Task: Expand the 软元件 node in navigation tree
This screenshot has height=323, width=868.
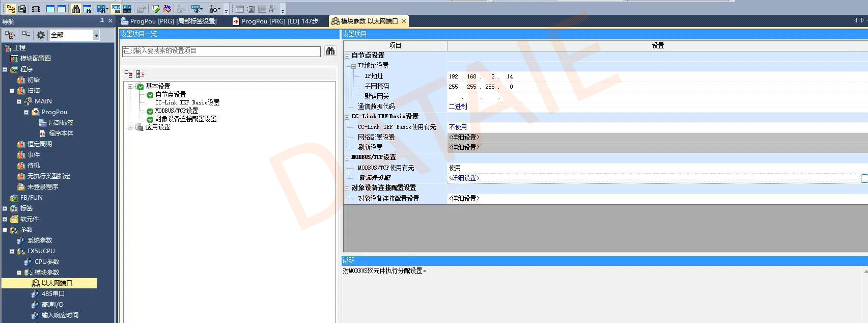Action: coord(5,219)
